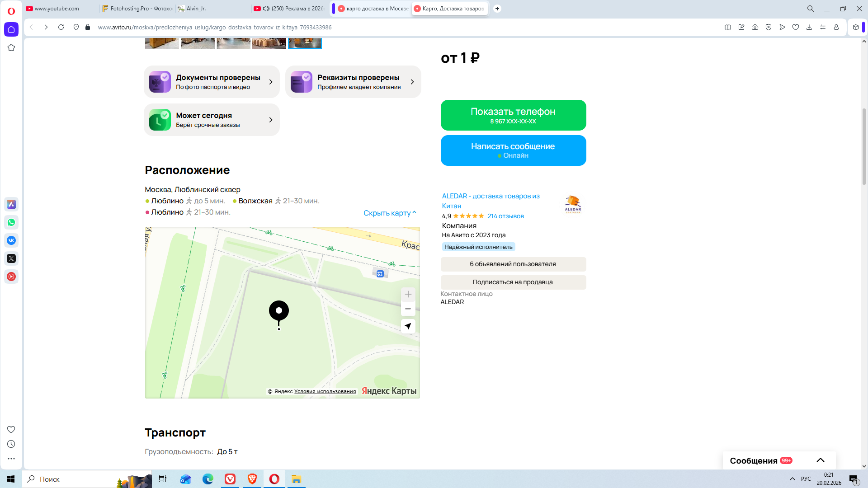Select the last photo thumbnail in gallery
The image size is (868, 488).
click(x=305, y=43)
